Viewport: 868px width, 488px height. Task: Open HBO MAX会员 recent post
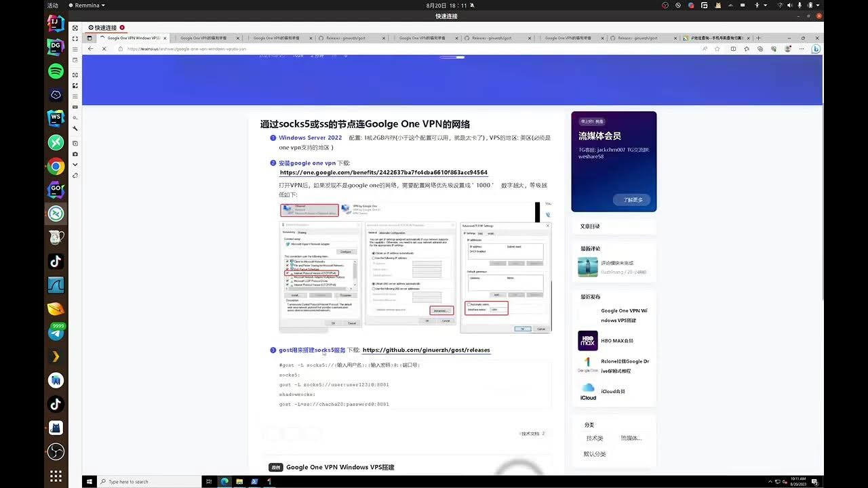[617, 341]
